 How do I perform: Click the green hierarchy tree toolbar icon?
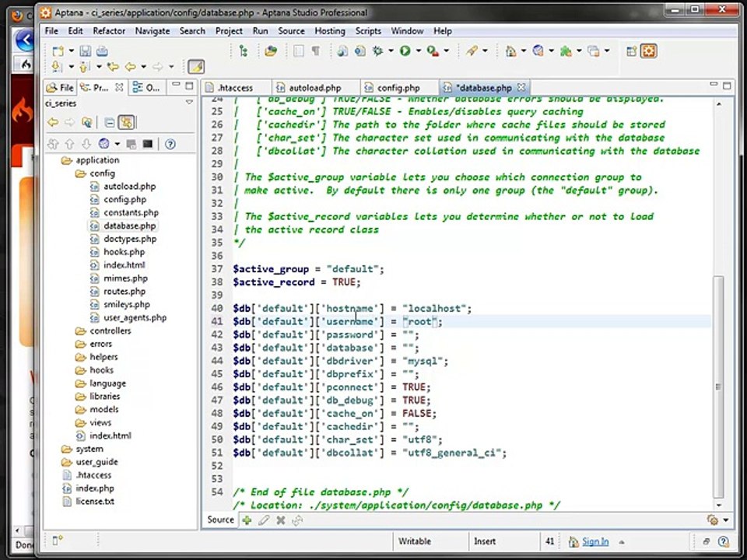point(244,51)
